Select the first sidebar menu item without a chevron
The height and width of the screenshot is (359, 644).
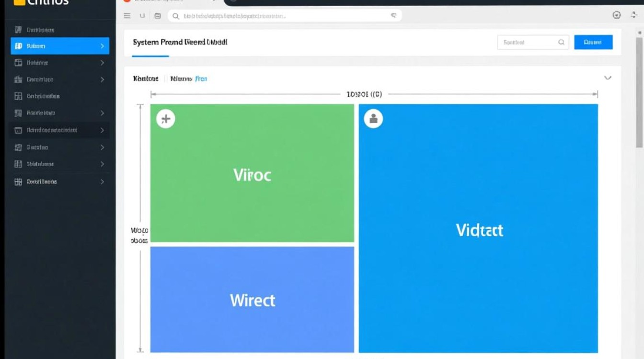tap(41, 30)
